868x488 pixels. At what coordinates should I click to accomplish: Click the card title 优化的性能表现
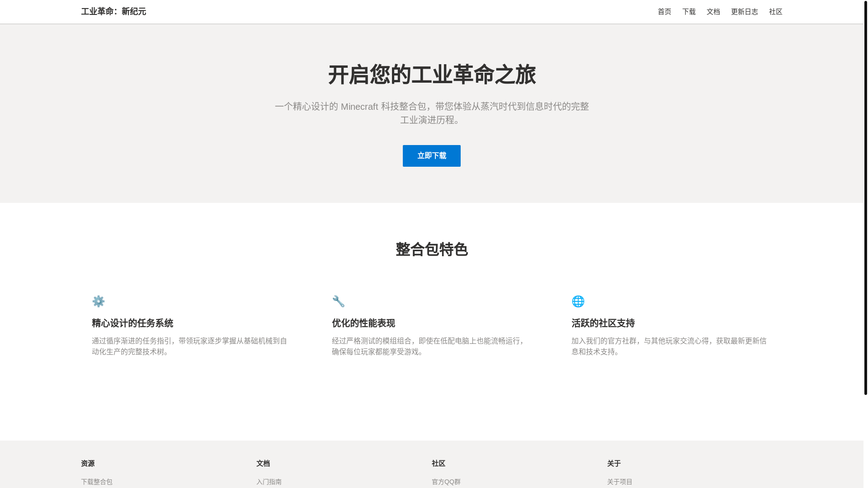pos(363,323)
